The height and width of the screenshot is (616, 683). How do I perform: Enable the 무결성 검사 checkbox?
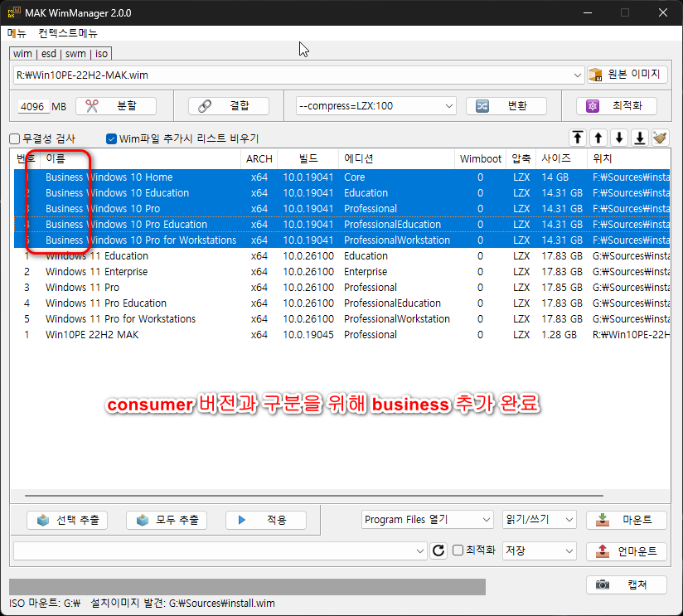coord(15,139)
